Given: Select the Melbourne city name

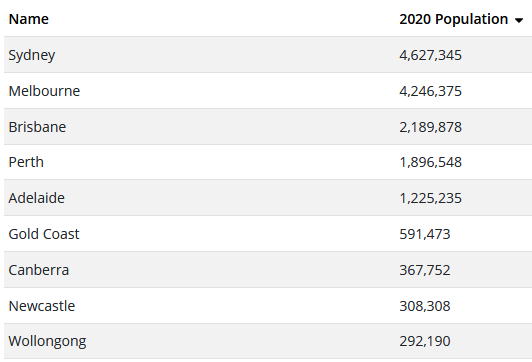Looking at the screenshot, I should pos(44,91).
